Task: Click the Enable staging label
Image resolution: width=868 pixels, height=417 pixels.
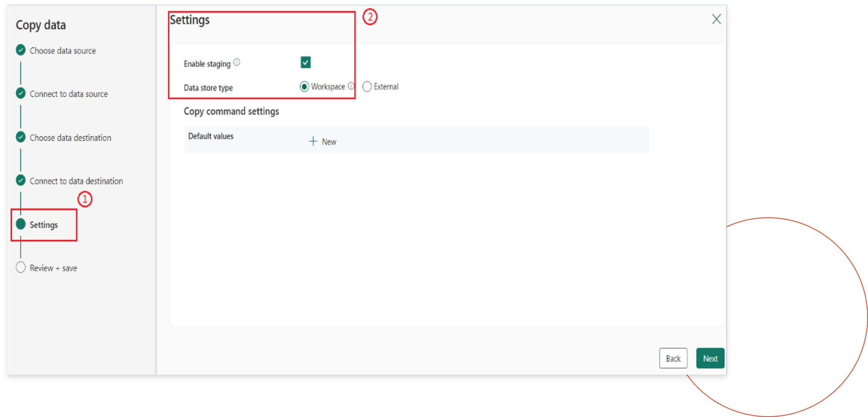Action: pos(207,64)
